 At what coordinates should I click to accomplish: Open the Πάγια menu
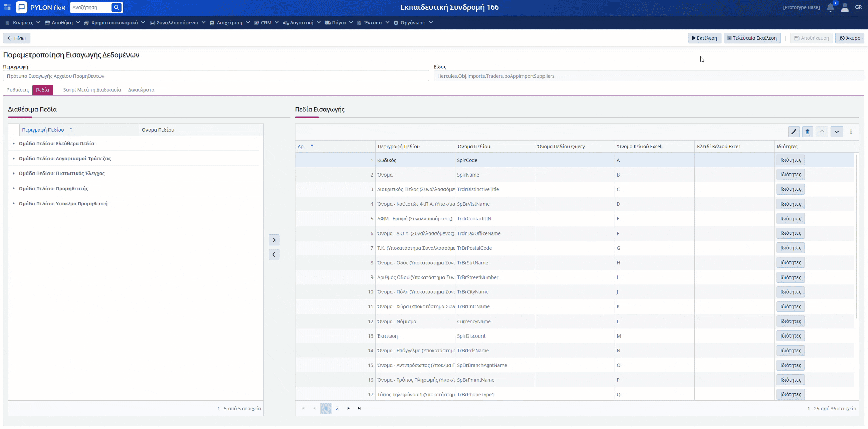point(339,23)
